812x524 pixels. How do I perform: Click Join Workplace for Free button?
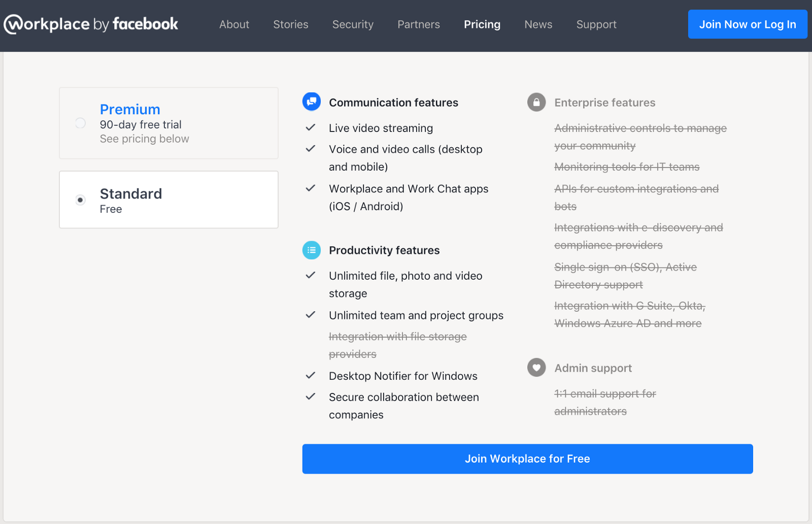(x=527, y=459)
